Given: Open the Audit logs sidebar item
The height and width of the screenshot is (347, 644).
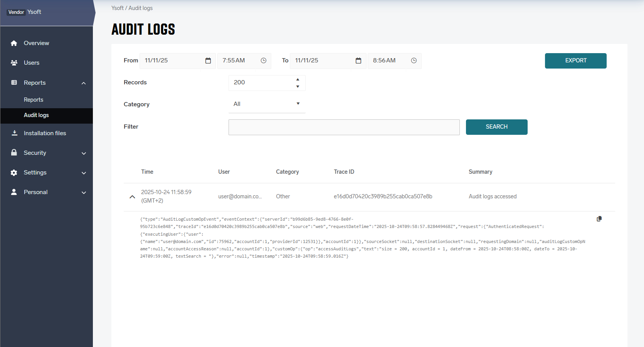Looking at the screenshot, I should pos(36,115).
